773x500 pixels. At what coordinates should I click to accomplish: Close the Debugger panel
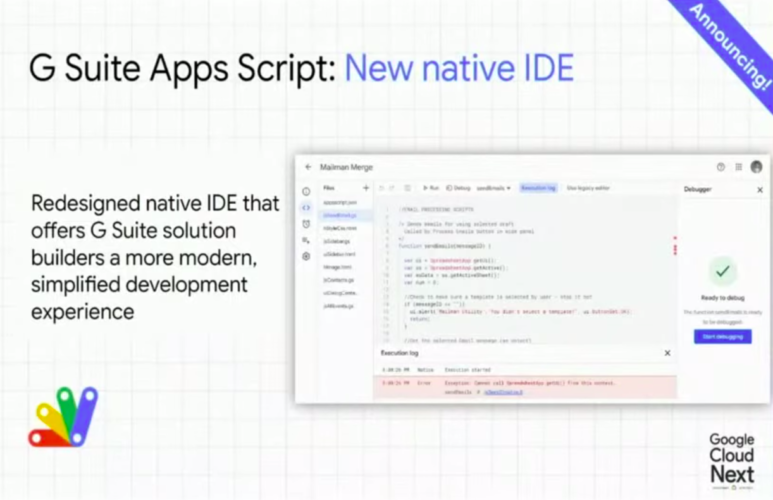click(760, 190)
